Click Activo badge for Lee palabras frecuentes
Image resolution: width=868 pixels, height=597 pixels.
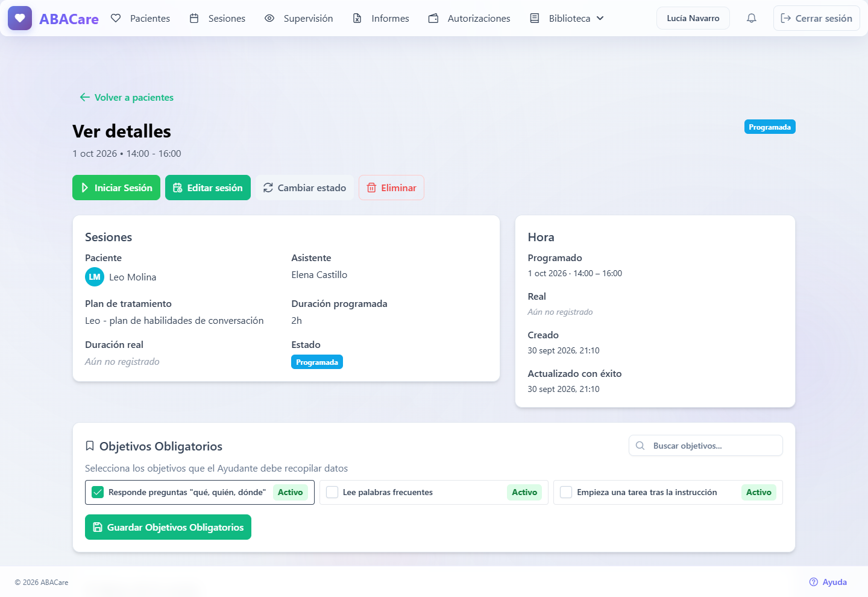(x=524, y=492)
